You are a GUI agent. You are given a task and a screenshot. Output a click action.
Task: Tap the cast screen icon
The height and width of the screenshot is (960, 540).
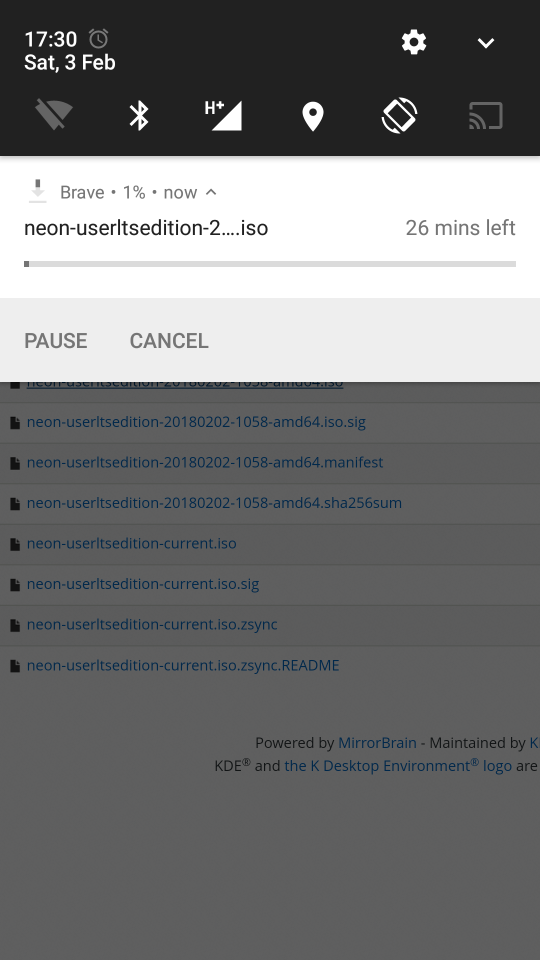tap(486, 116)
